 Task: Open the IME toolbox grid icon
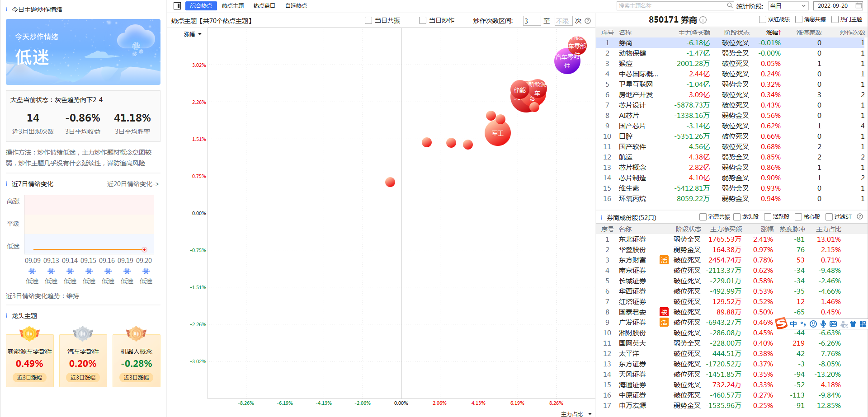(x=863, y=323)
